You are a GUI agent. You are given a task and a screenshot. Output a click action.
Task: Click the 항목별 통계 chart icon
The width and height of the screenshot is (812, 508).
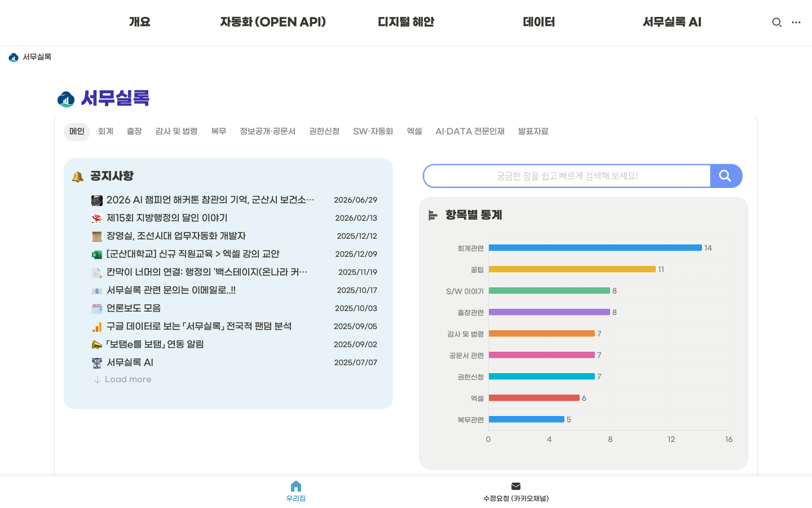pyautogui.click(x=433, y=215)
